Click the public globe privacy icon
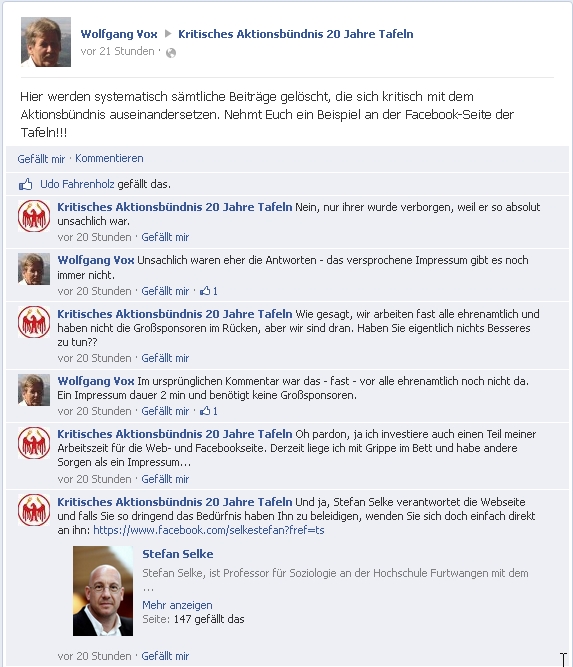The width and height of the screenshot is (573, 667). [171, 53]
